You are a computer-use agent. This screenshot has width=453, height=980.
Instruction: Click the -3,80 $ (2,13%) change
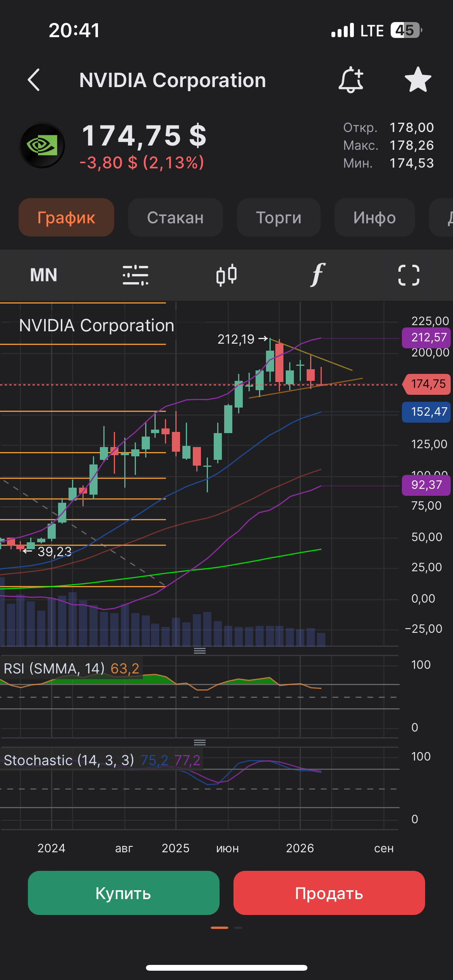(x=142, y=163)
